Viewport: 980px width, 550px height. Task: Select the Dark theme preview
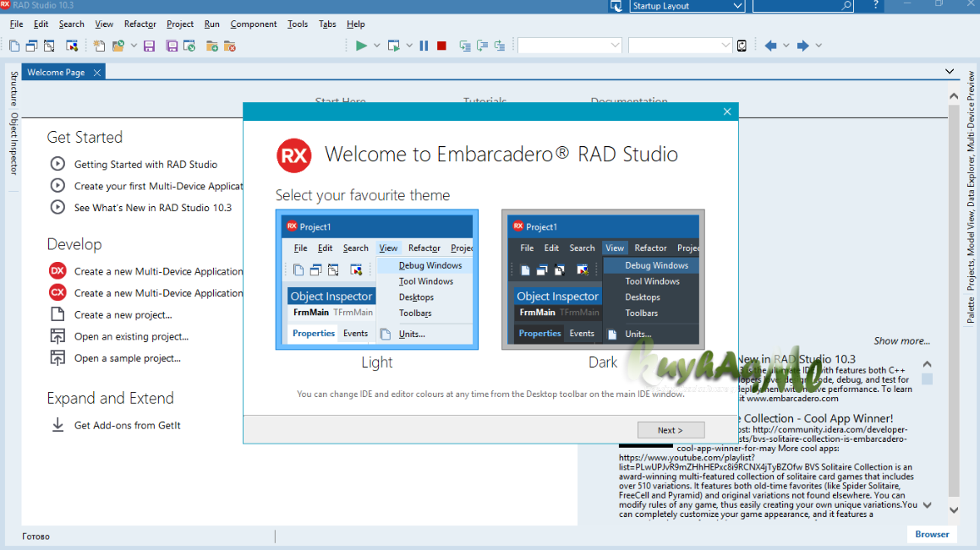(603, 279)
